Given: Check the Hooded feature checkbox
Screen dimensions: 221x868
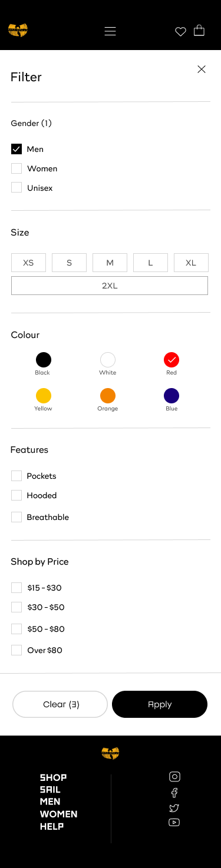Looking at the screenshot, I should [17, 495].
